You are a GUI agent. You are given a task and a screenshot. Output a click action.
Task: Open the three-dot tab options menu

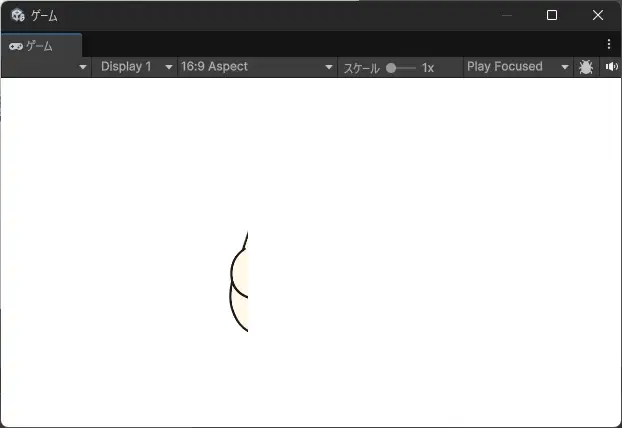coord(609,44)
